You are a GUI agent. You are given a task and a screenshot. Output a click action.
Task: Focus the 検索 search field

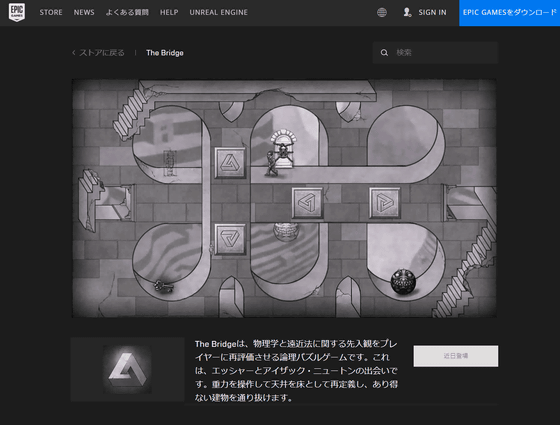[435, 53]
